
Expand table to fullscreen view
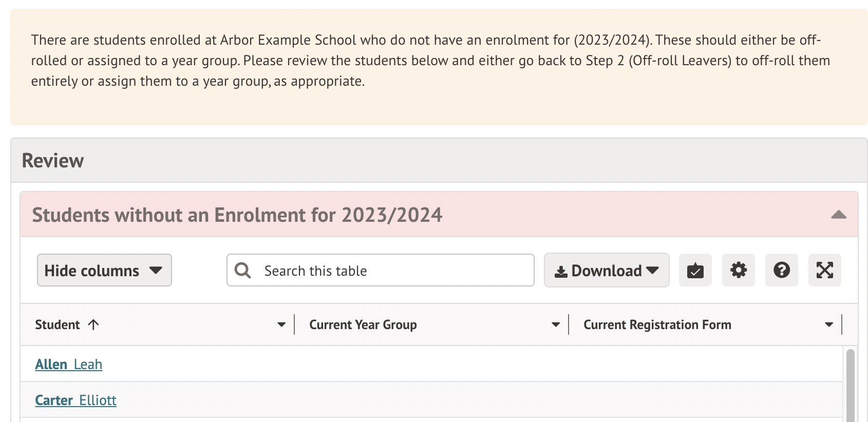(x=824, y=270)
